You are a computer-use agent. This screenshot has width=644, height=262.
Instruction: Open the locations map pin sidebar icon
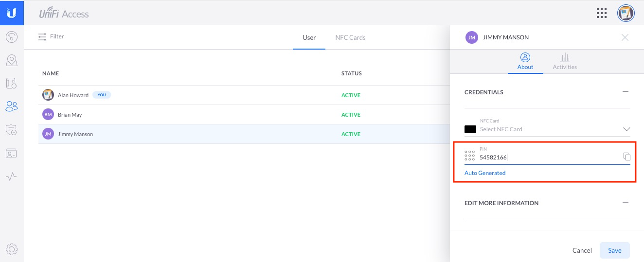pos(12,60)
